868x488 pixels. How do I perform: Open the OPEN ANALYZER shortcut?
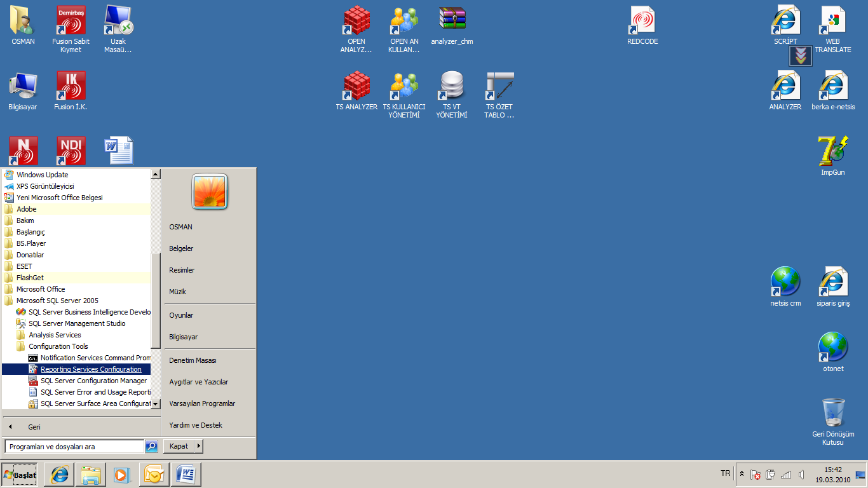[x=356, y=20]
